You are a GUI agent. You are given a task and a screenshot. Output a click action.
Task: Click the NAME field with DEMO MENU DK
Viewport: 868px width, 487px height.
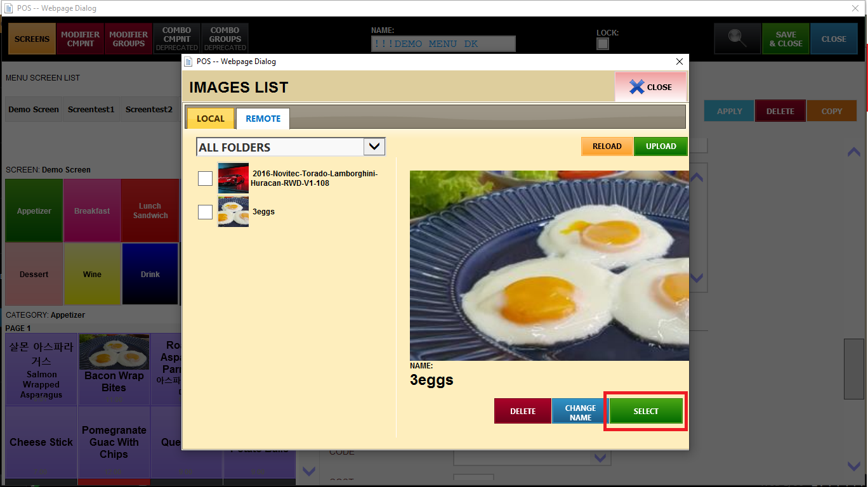(x=443, y=44)
